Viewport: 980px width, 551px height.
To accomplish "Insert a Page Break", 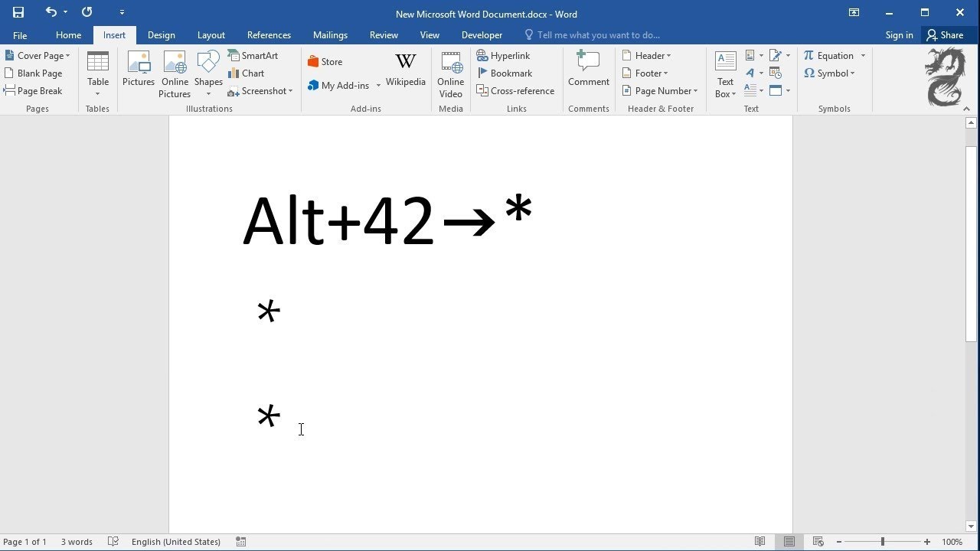I will point(33,91).
